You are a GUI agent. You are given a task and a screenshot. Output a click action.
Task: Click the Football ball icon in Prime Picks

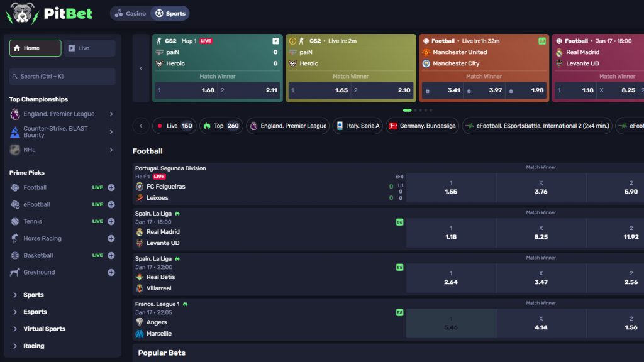pyautogui.click(x=15, y=187)
